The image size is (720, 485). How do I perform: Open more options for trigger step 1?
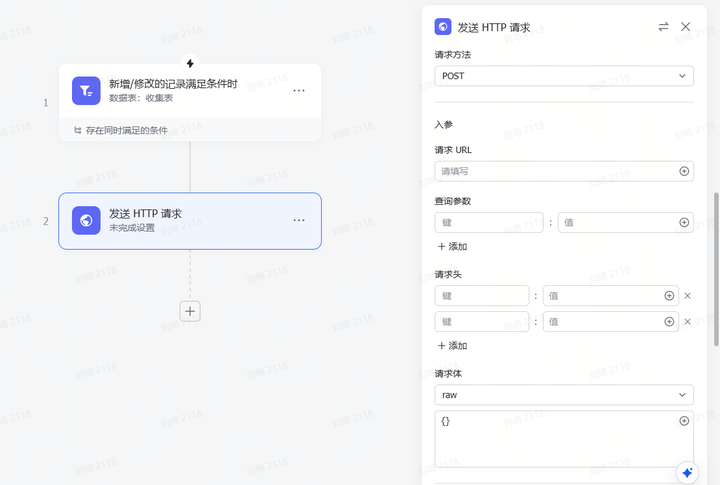299,91
